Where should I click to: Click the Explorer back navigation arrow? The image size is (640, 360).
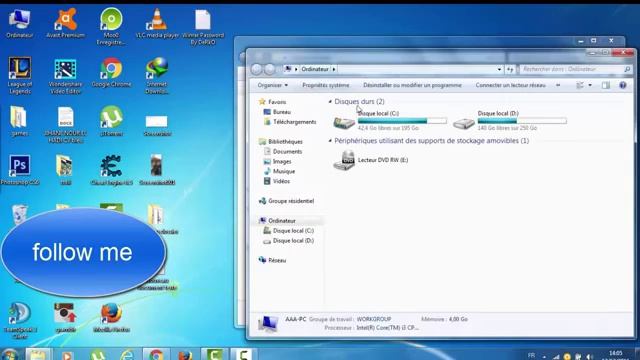(x=257, y=69)
